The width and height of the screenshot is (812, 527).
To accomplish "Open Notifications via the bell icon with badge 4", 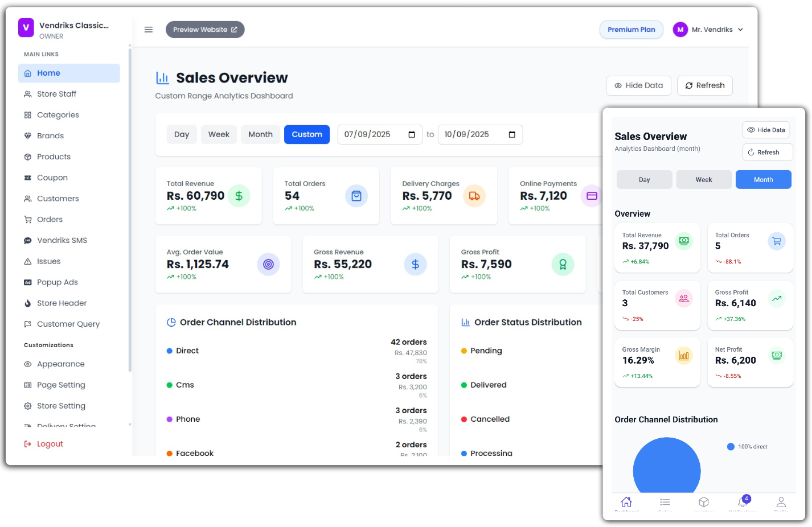I will [743, 503].
